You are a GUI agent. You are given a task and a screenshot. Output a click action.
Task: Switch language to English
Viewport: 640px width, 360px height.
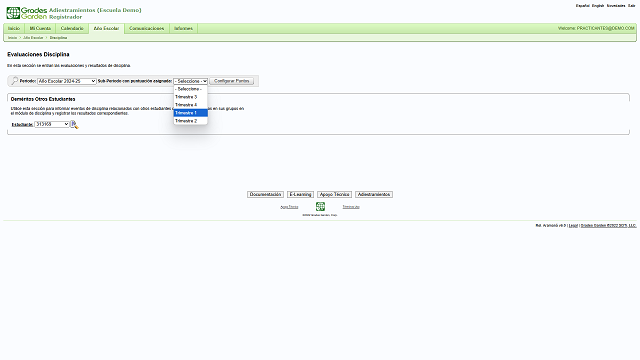pos(598,6)
